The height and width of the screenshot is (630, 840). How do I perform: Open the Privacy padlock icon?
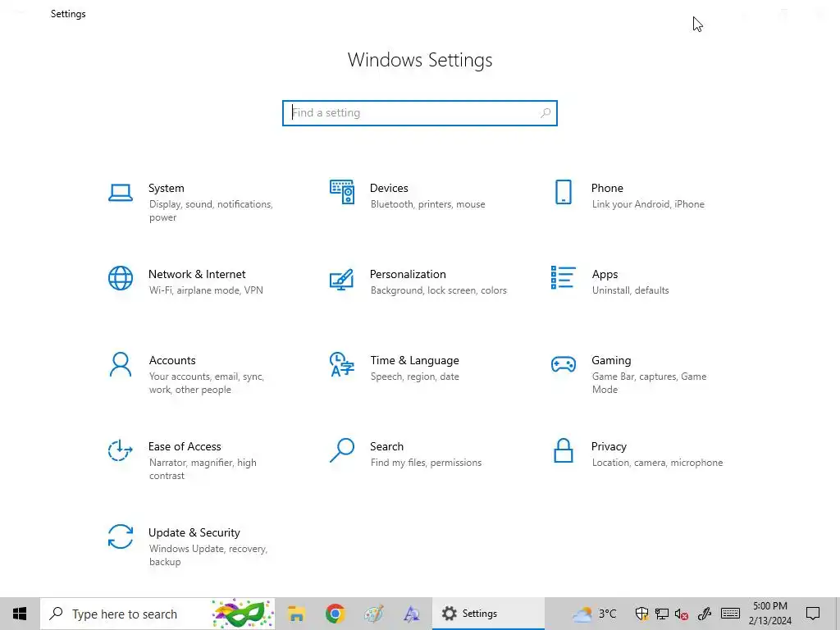click(563, 450)
